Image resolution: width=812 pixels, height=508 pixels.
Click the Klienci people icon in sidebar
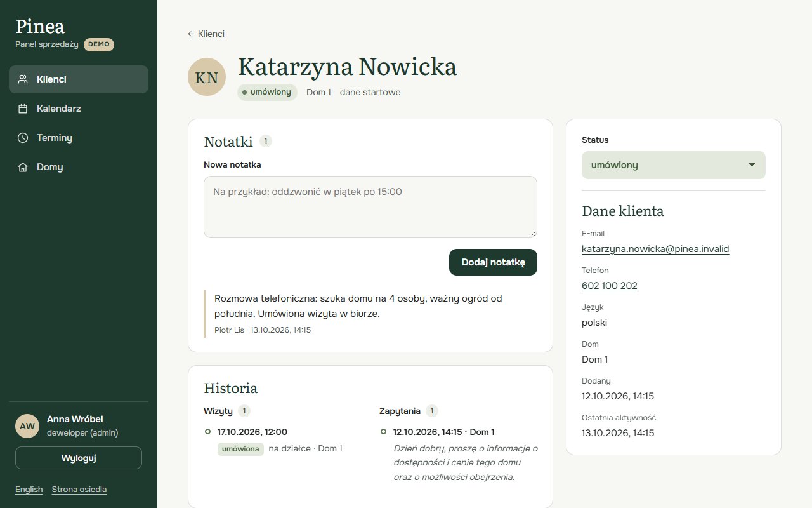(23, 79)
